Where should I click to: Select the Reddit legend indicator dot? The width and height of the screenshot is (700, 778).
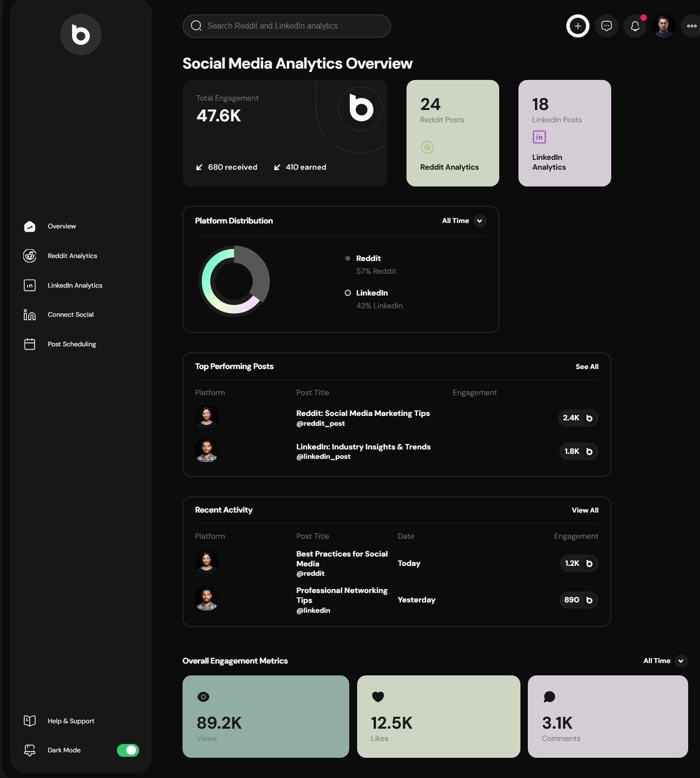[348, 259]
